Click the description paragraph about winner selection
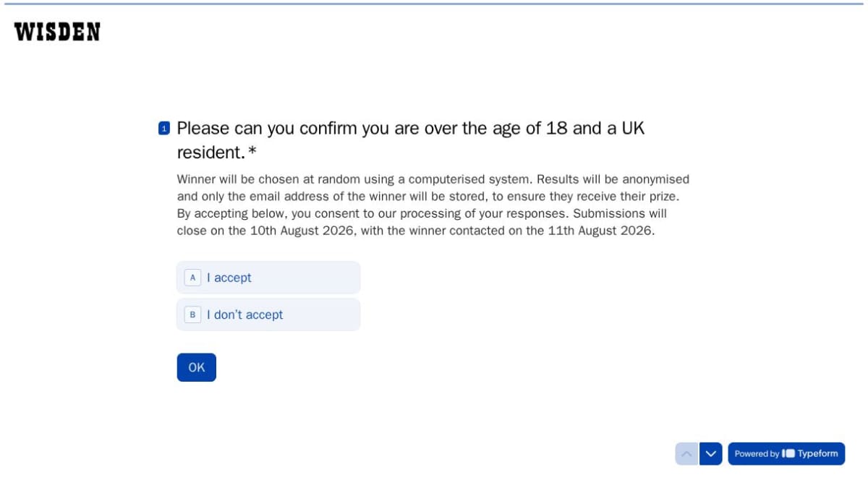The height and width of the screenshot is (488, 868). click(x=433, y=205)
